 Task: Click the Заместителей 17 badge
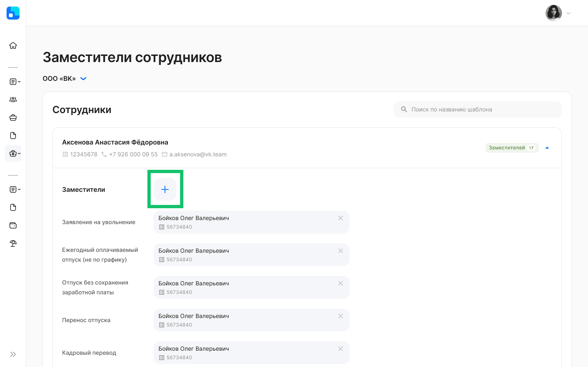(x=512, y=148)
